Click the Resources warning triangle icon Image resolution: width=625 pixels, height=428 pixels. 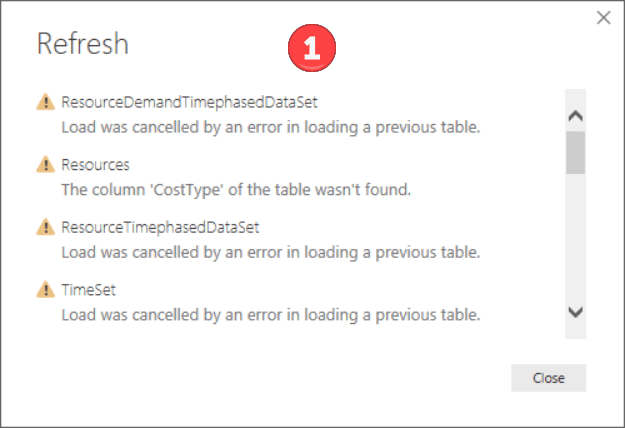point(45,164)
